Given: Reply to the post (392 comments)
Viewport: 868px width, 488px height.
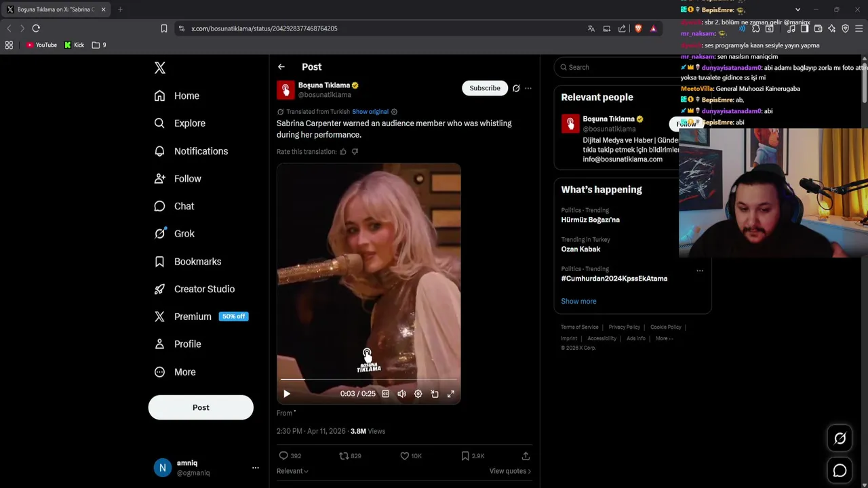Looking at the screenshot, I should click(x=290, y=456).
